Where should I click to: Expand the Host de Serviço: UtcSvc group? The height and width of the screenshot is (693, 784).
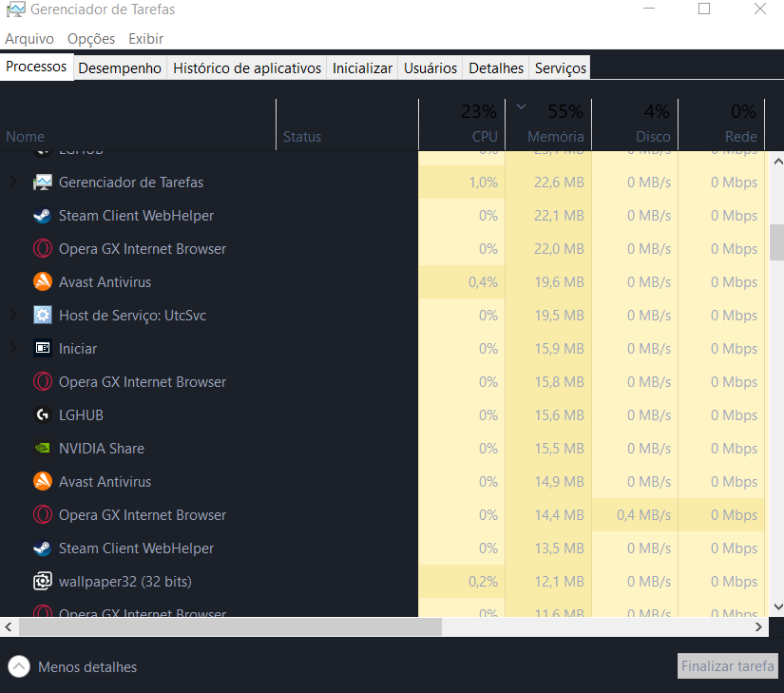click(13, 315)
